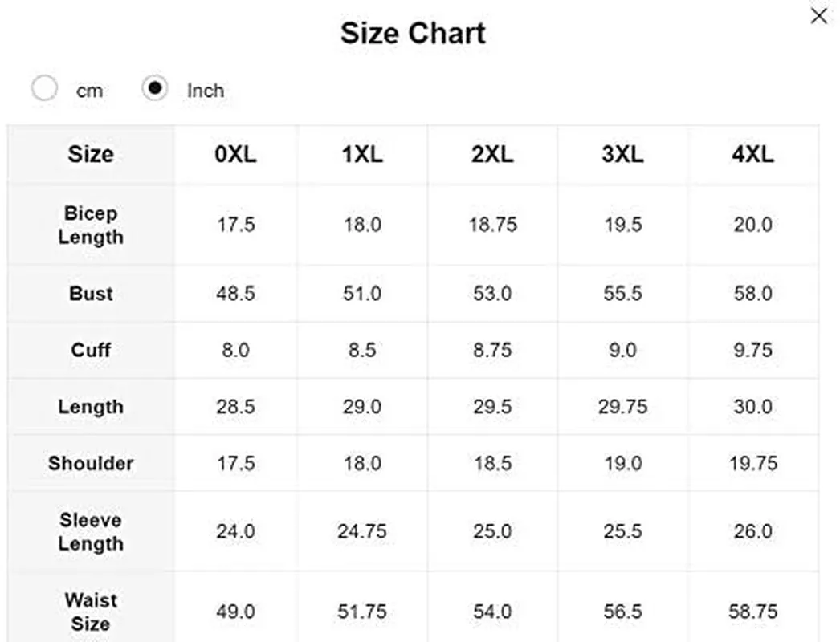Screen dimensions: 840x642
Task: Click the Inch label text
Action: click(205, 91)
